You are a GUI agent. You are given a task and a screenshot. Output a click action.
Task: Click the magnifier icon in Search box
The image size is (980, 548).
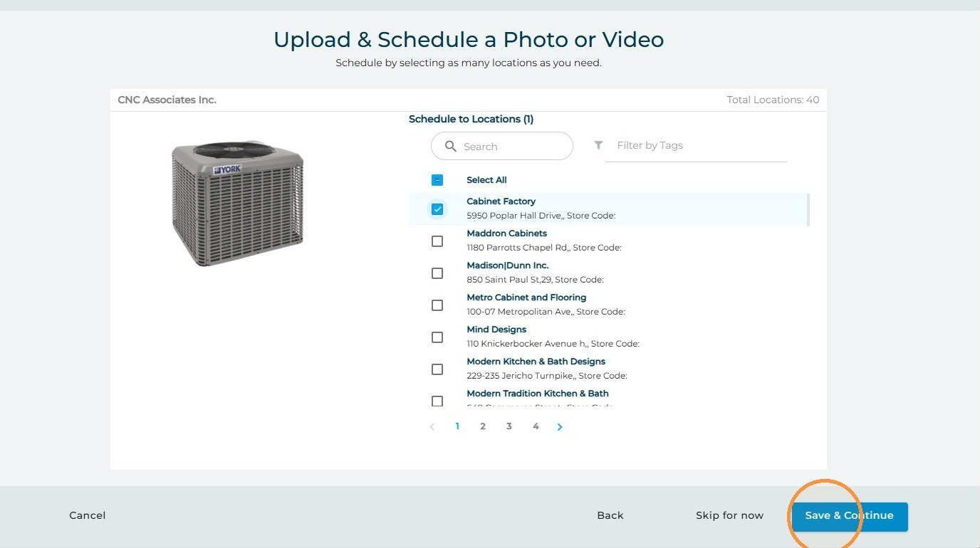(450, 147)
